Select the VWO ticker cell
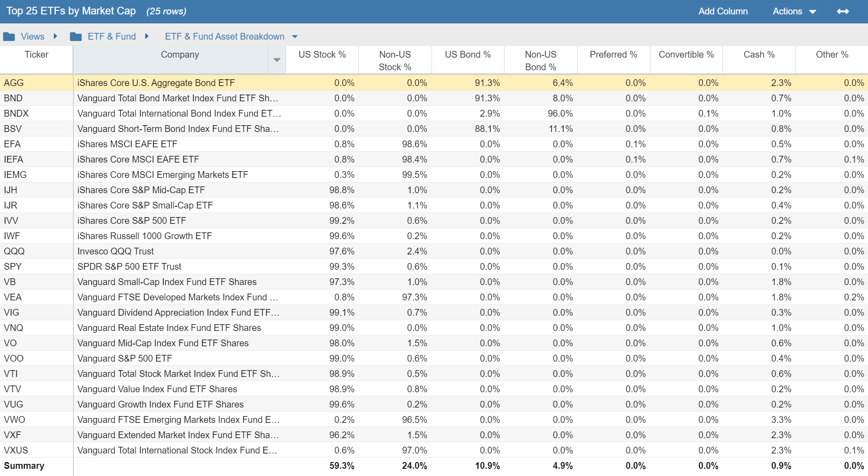The image size is (868, 476). (x=36, y=420)
